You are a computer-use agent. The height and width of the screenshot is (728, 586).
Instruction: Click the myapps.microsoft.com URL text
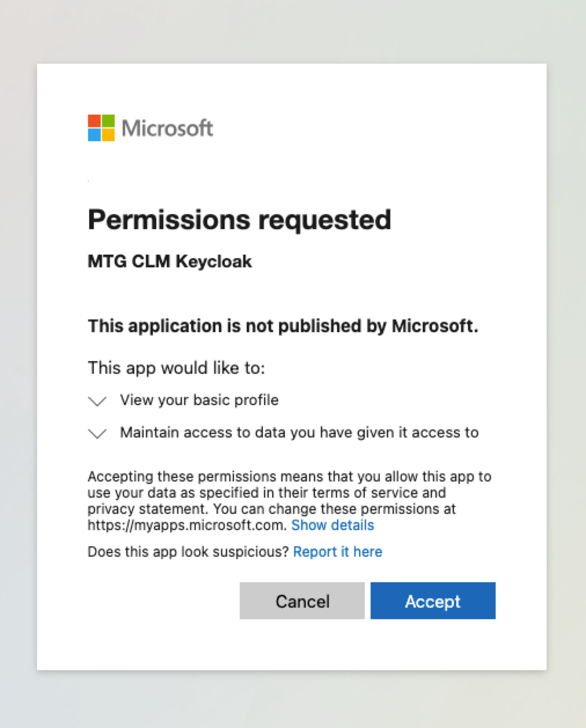[x=186, y=525]
